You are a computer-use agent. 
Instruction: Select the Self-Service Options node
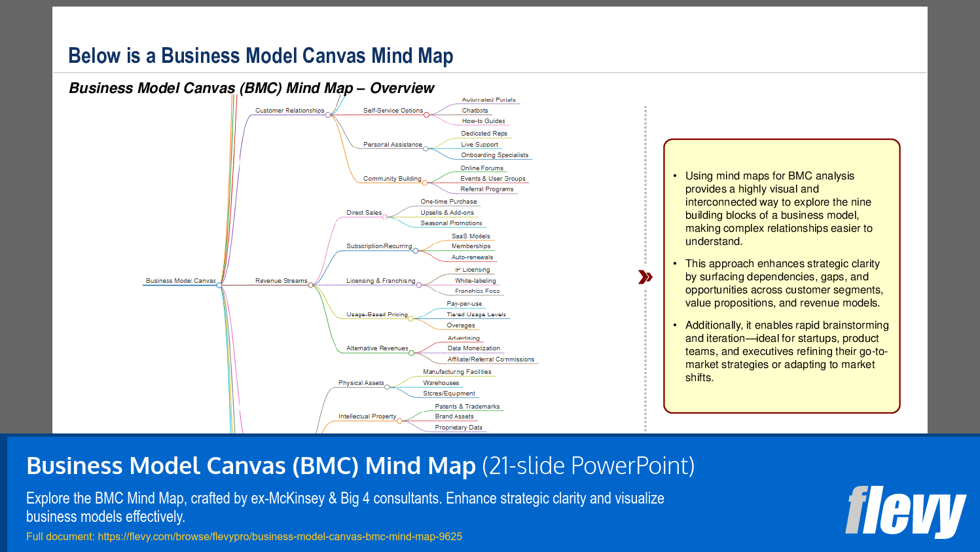tap(393, 111)
